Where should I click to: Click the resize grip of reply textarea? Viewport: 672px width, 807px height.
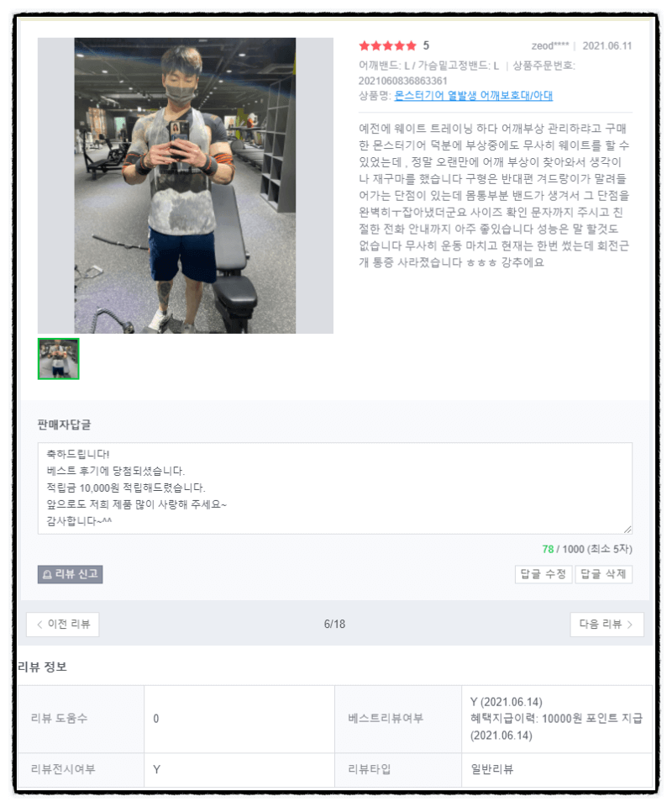point(627,529)
